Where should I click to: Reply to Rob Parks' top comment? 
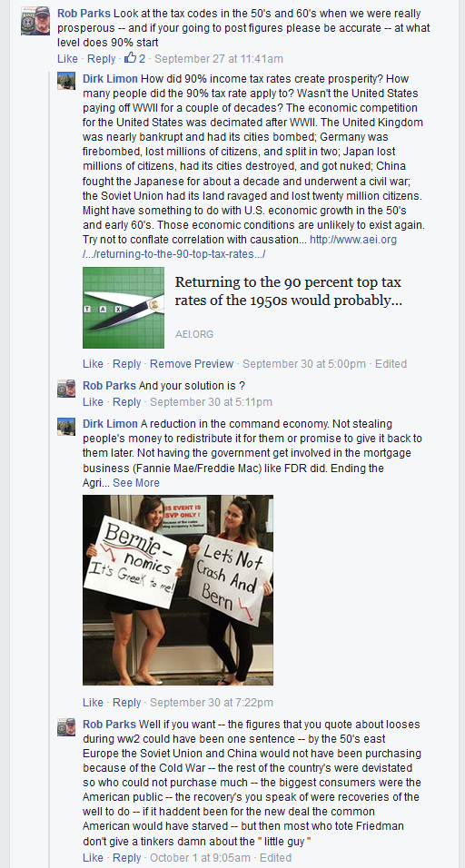click(102, 58)
